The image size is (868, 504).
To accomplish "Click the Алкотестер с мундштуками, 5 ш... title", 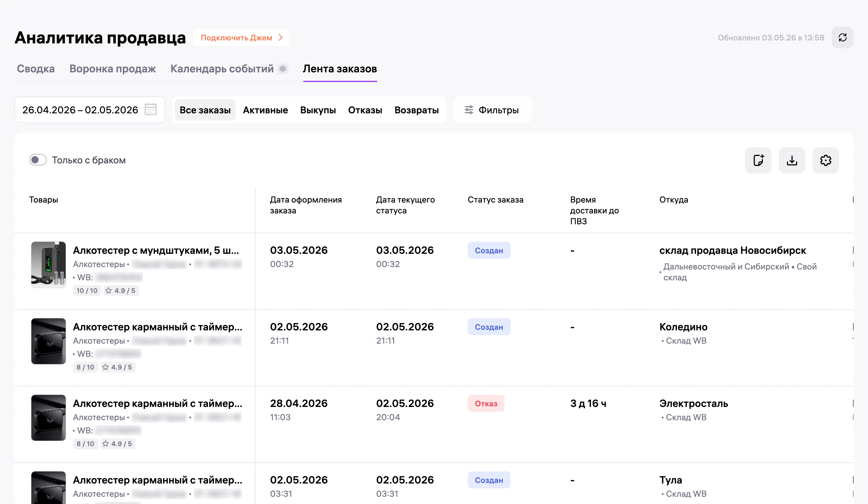I will point(156,250).
